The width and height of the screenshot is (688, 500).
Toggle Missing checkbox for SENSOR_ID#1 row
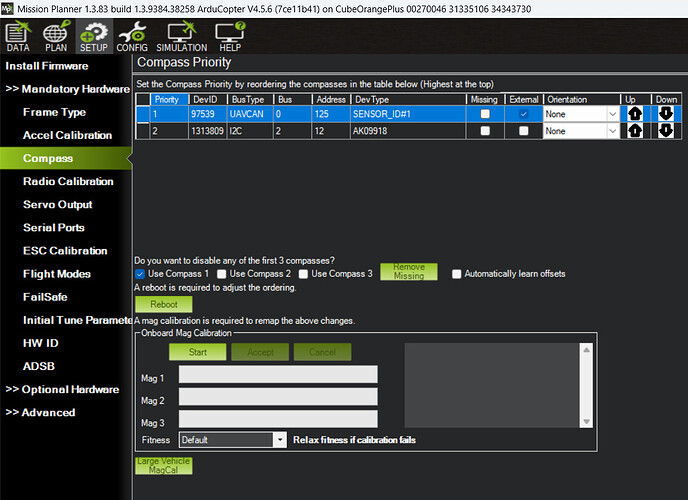click(x=485, y=114)
